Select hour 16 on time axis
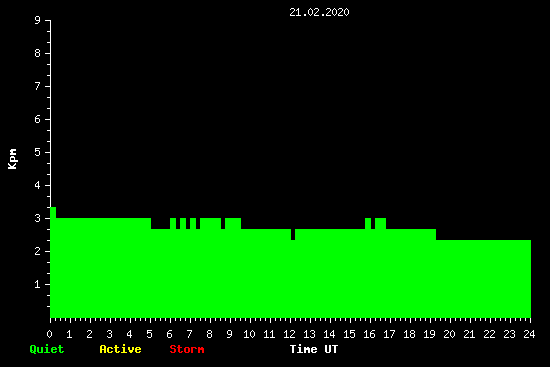 click(369, 334)
